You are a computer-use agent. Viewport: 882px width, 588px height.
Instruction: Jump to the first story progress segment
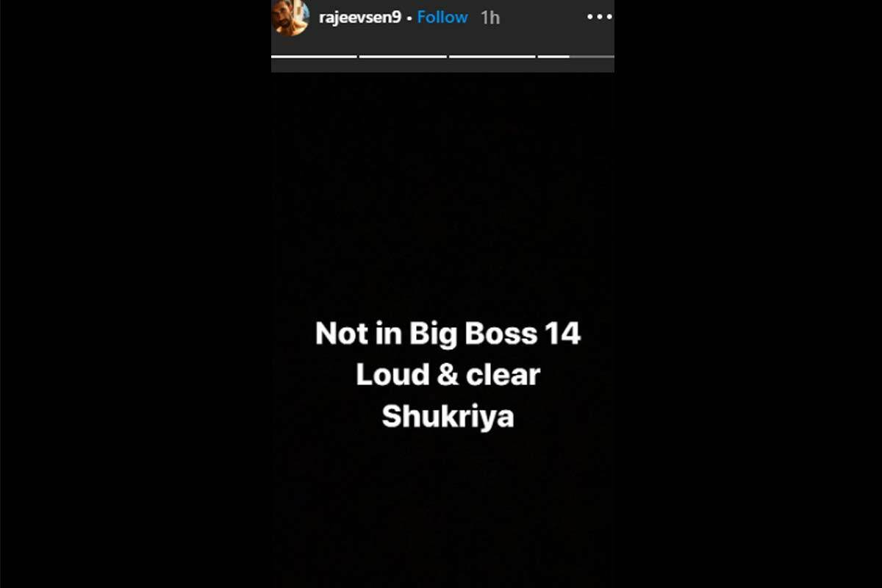click(x=314, y=56)
